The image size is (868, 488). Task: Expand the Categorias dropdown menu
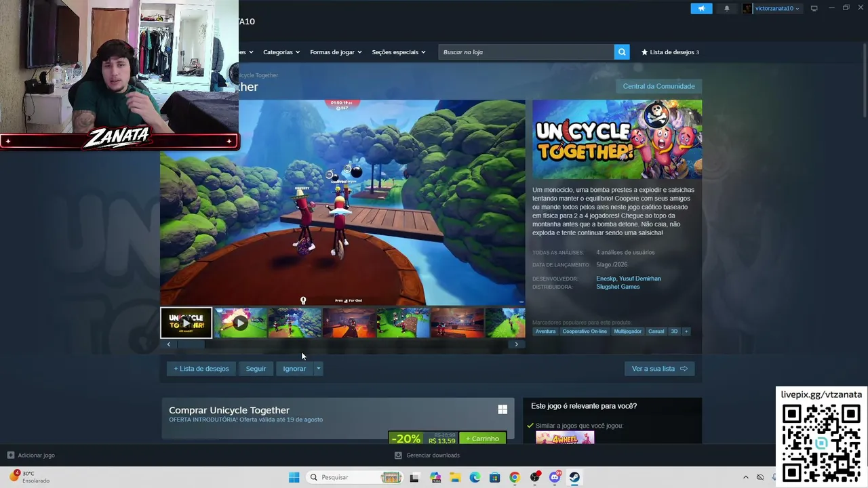click(281, 52)
